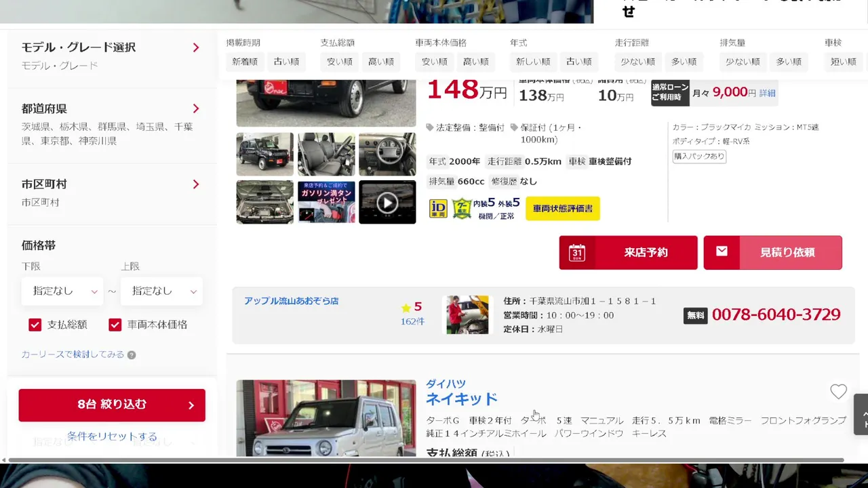Click the help question mark icon
The width and height of the screenshot is (868, 488).
[x=132, y=354]
